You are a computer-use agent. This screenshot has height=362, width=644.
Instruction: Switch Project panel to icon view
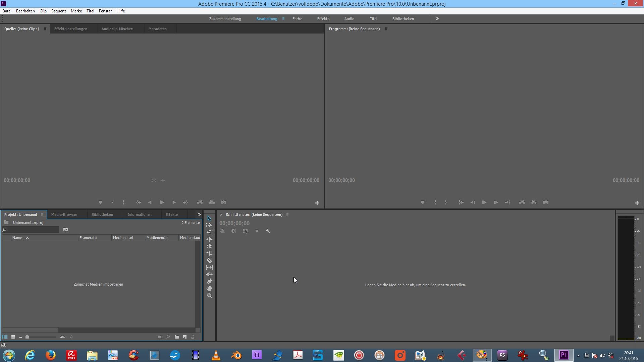click(x=13, y=337)
